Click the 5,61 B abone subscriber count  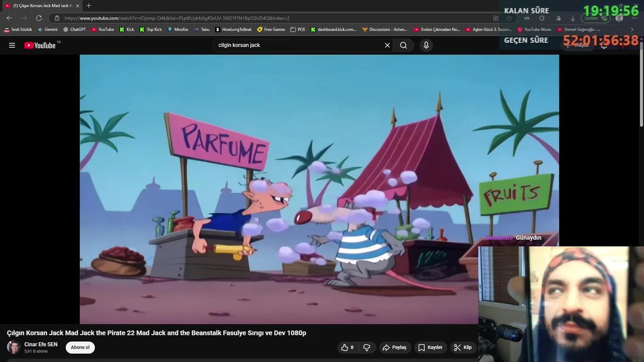pyautogui.click(x=36, y=351)
